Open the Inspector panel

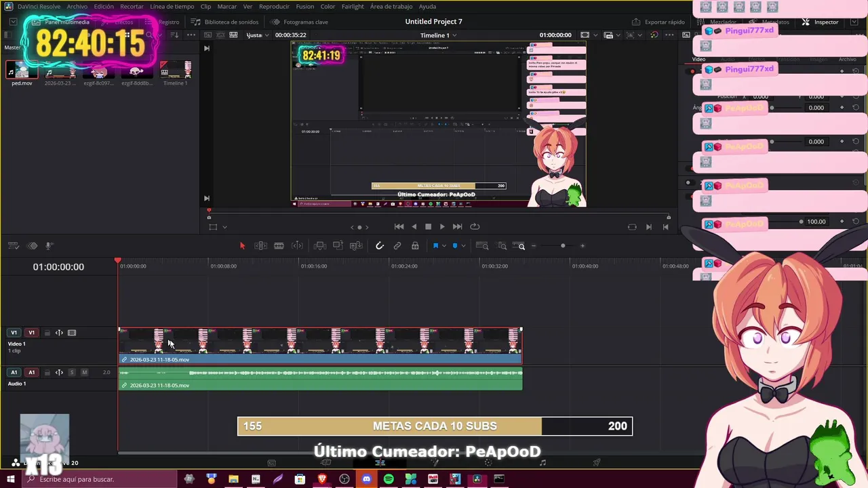tap(821, 22)
